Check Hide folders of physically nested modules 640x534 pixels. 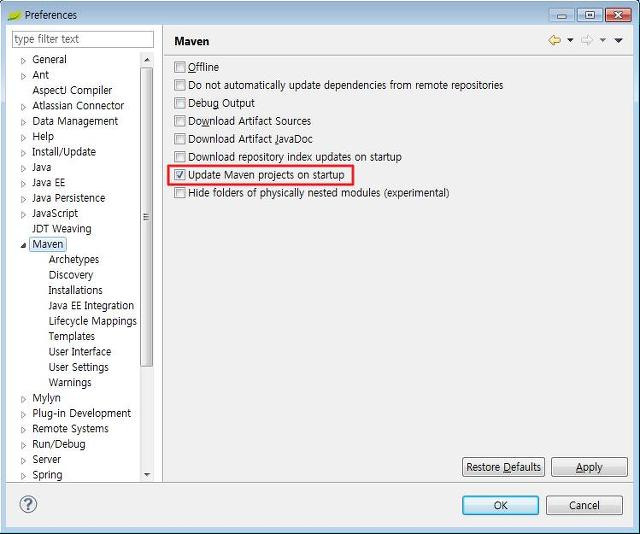(180, 193)
